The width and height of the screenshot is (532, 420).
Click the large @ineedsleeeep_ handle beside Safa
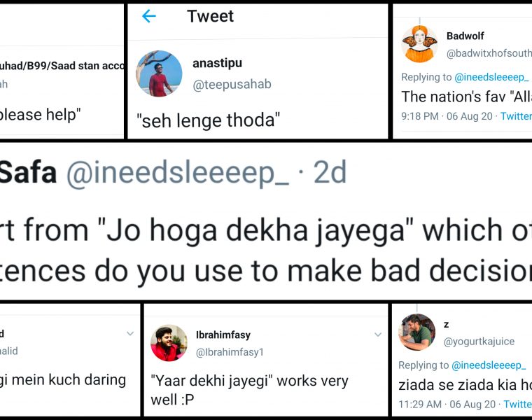tap(177, 173)
